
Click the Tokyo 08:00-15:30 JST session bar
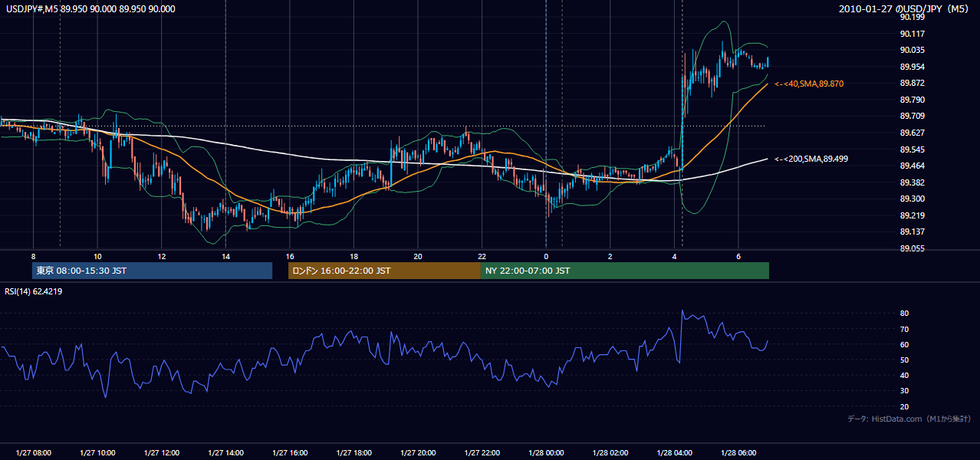tap(152, 271)
